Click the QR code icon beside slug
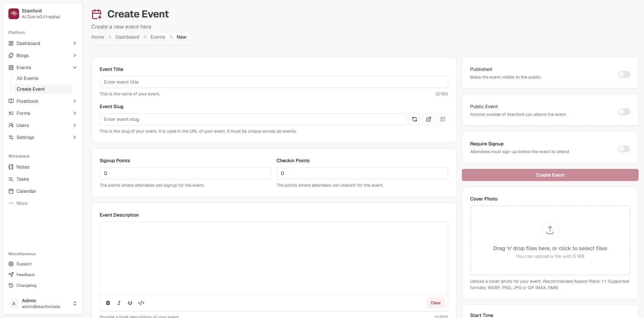Image resolution: width=644 pixels, height=318 pixels. click(443, 119)
